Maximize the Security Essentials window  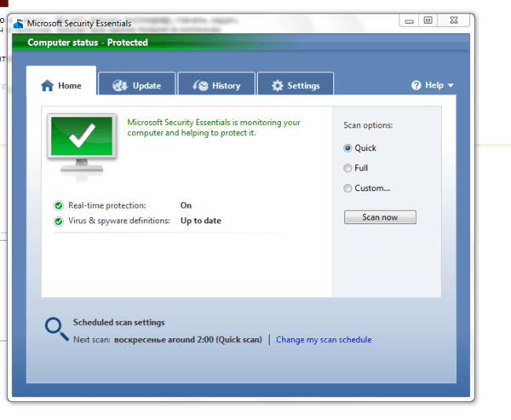[x=428, y=20]
